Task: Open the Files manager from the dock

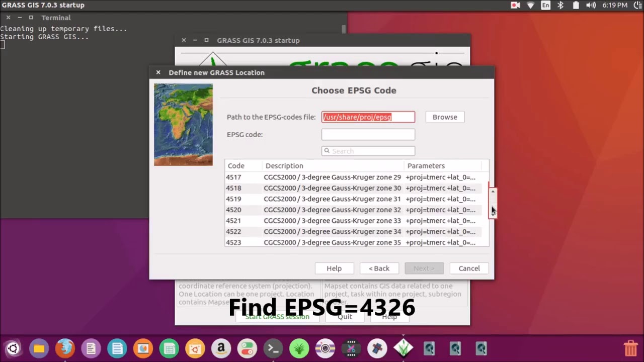Action: pos(39,348)
